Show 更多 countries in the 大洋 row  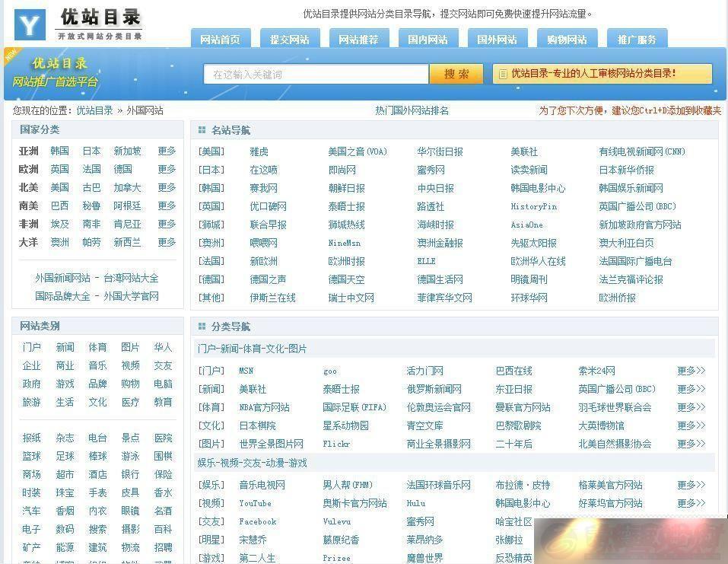tap(167, 242)
